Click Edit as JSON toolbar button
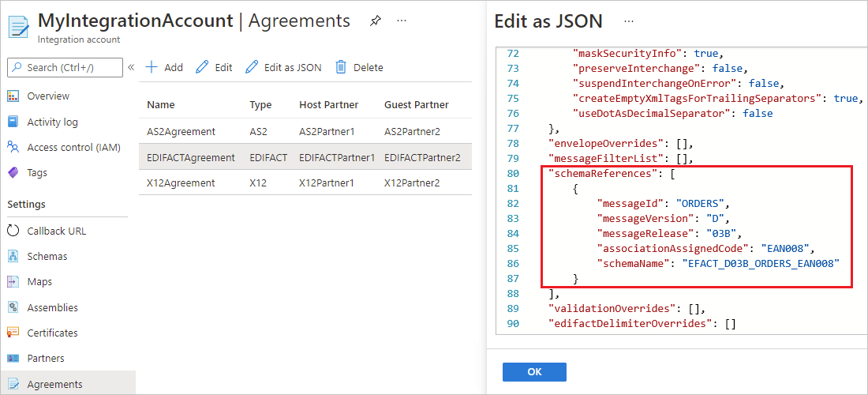This screenshot has height=395, width=868. tap(283, 68)
